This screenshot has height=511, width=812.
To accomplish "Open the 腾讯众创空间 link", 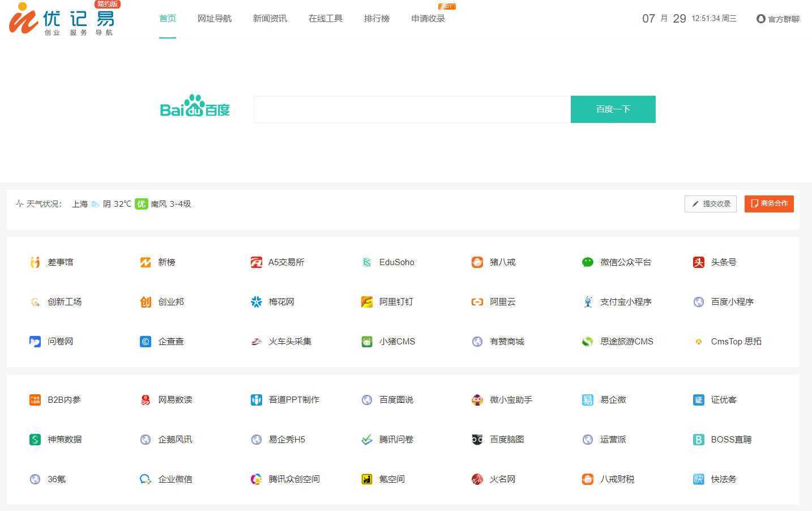I will click(x=294, y=479).
